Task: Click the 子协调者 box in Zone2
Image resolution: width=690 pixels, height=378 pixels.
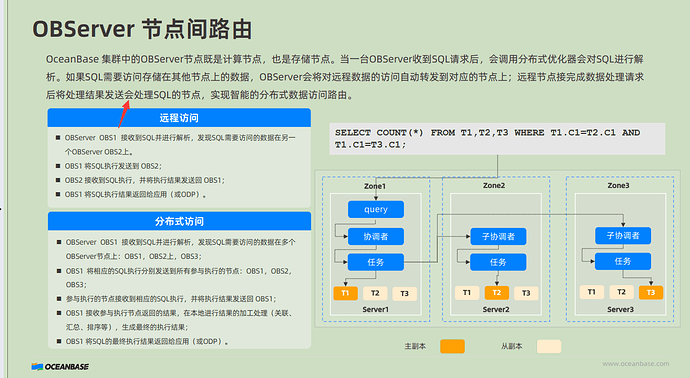Action: click(x=498, y=236)
